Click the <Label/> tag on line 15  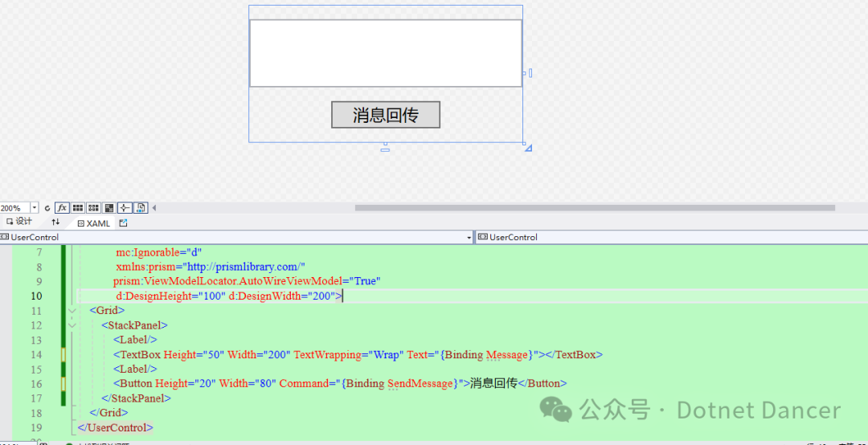(x=135, y=369)
